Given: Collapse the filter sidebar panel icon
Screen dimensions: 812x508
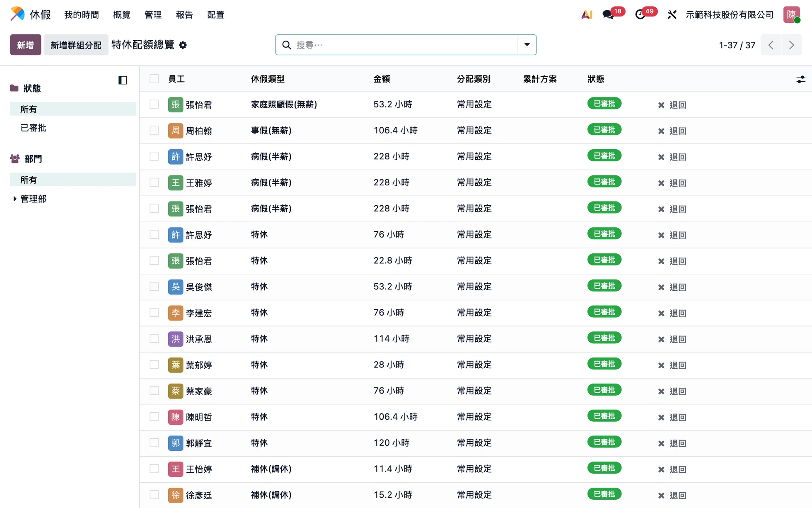Looking at the screenshot, I should click(x=123, y=80).
